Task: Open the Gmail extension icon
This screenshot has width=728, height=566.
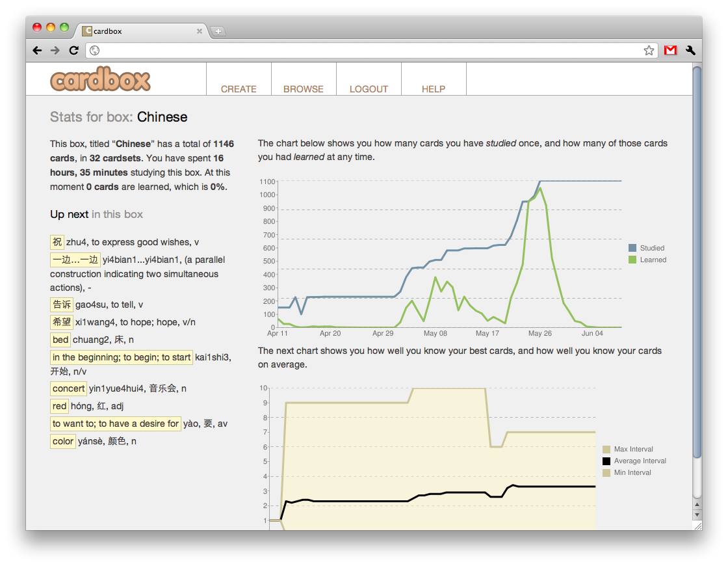Action: click(670, 50)
